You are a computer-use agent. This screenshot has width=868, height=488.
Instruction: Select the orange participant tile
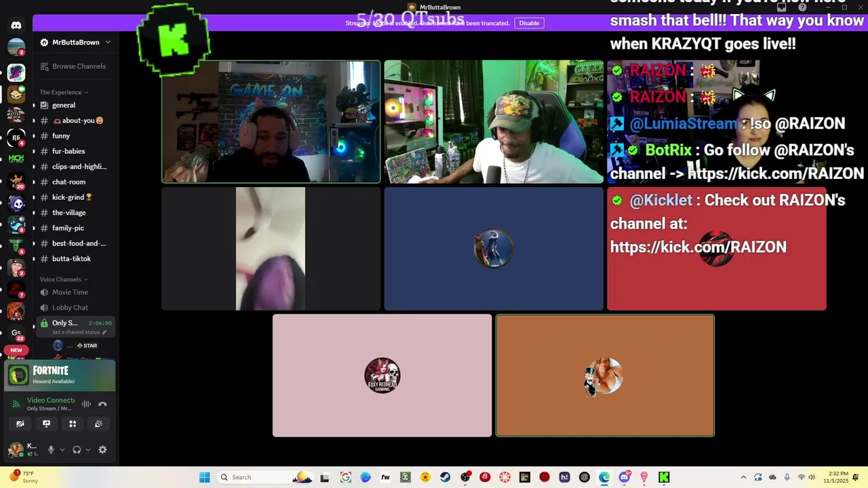point(605,375)
